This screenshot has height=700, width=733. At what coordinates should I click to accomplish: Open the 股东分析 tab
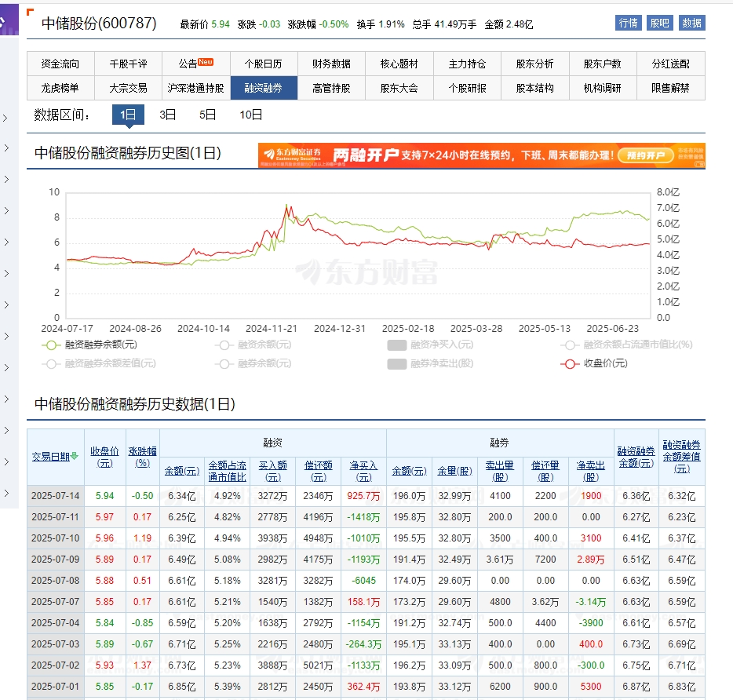(x=535, y=64)
